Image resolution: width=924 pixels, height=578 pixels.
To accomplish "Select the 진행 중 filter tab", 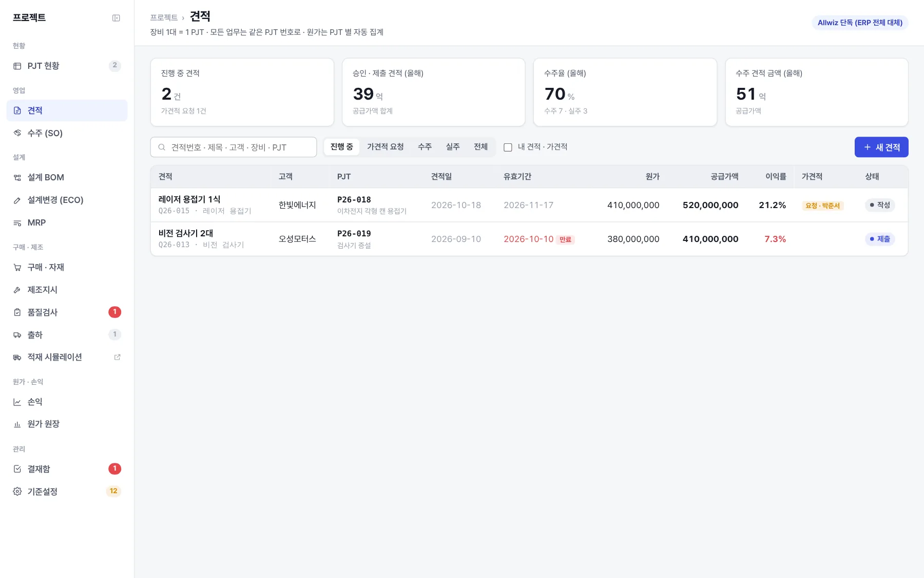I will (341, 147).
